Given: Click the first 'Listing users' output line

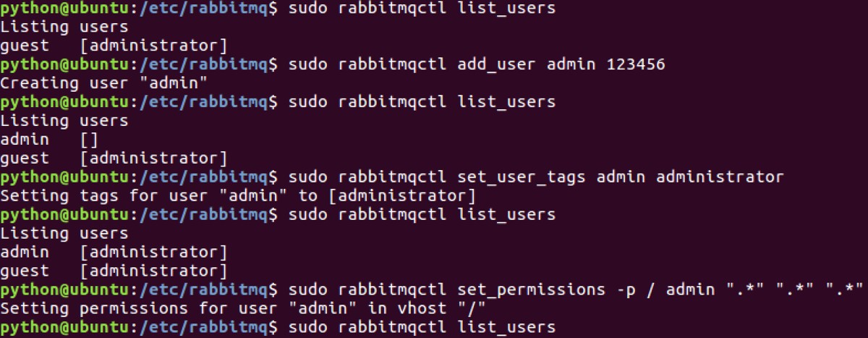Looking at the screenshot, I should (x=64, y=27).
